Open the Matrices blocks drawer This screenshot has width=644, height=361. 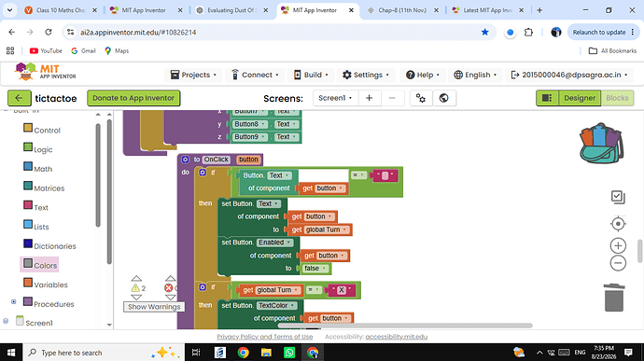[x=44, y=187]
